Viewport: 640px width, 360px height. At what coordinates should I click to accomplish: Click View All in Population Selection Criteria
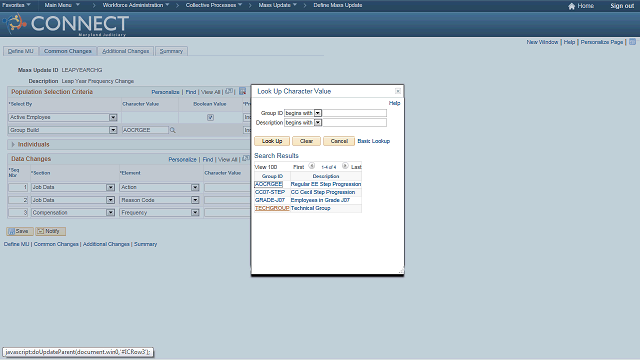(211, 92)
